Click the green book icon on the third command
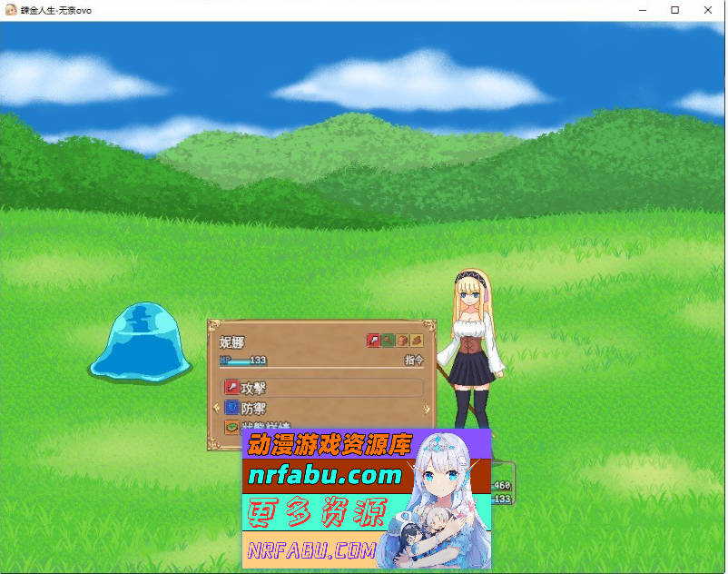Viewport: 728px width, 574px height. [x=231, y=426]
